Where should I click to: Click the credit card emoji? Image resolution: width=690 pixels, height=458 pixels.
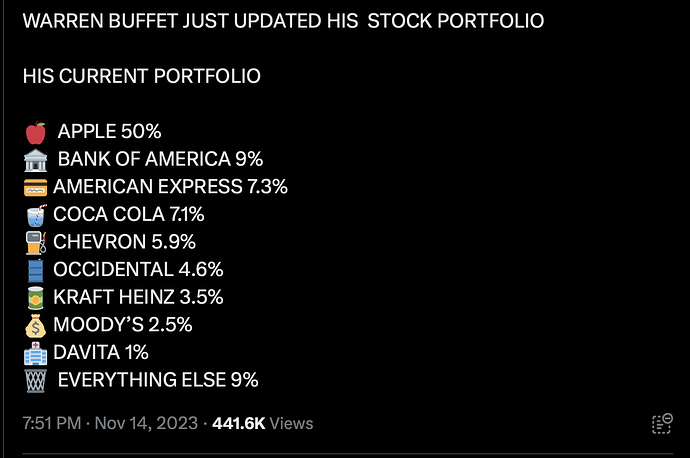point(36,187)
